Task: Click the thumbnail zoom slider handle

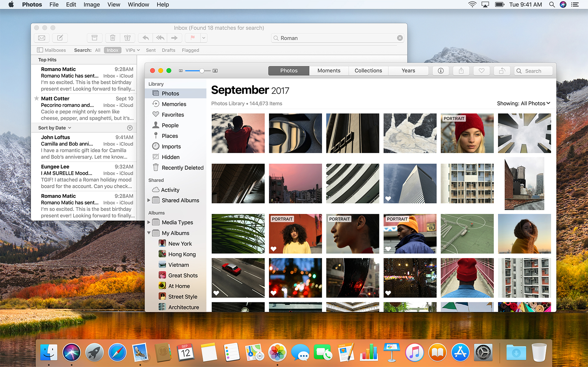Action: [202, 71]
